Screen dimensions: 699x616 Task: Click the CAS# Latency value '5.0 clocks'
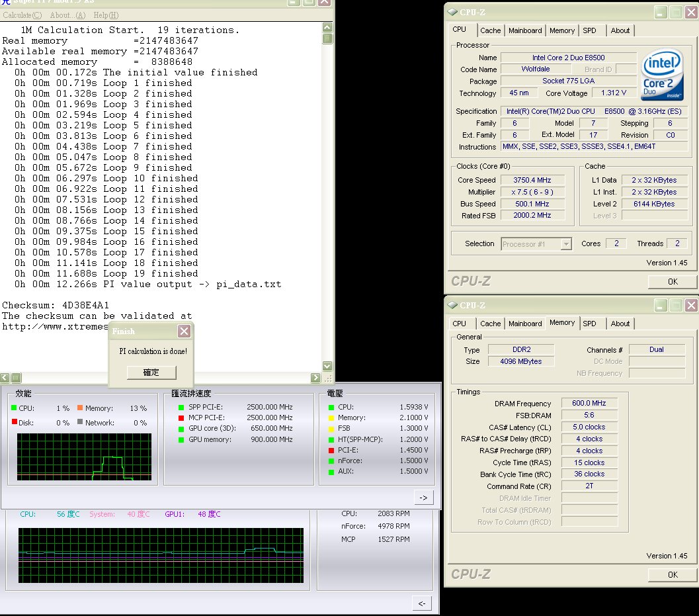pos(589,427)
